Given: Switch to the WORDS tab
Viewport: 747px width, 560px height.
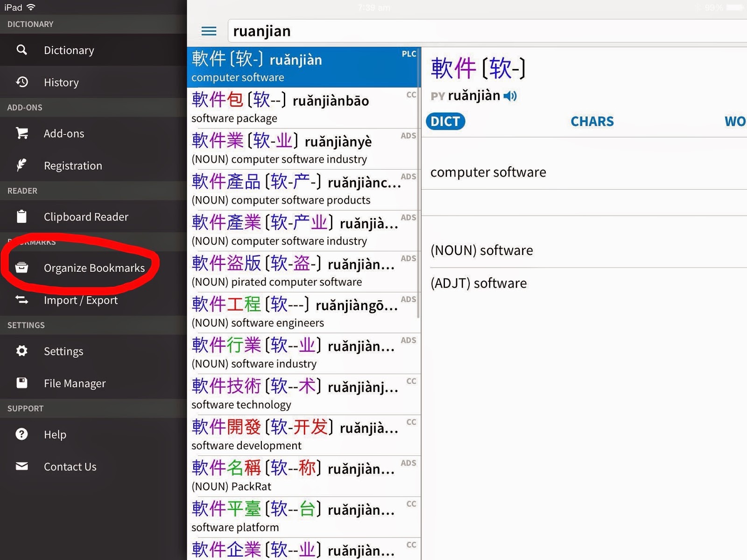Looking at the screenshot, I should (x=735, y=121).
